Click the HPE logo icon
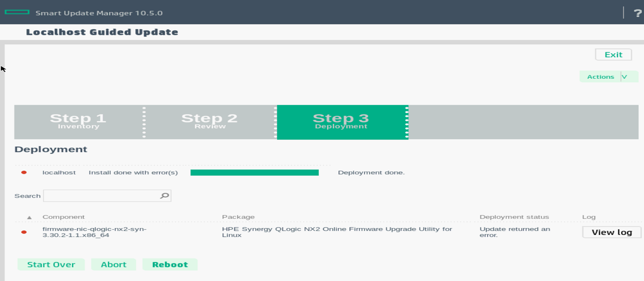The height and width of the screenshot is (281, 644). 17,12
